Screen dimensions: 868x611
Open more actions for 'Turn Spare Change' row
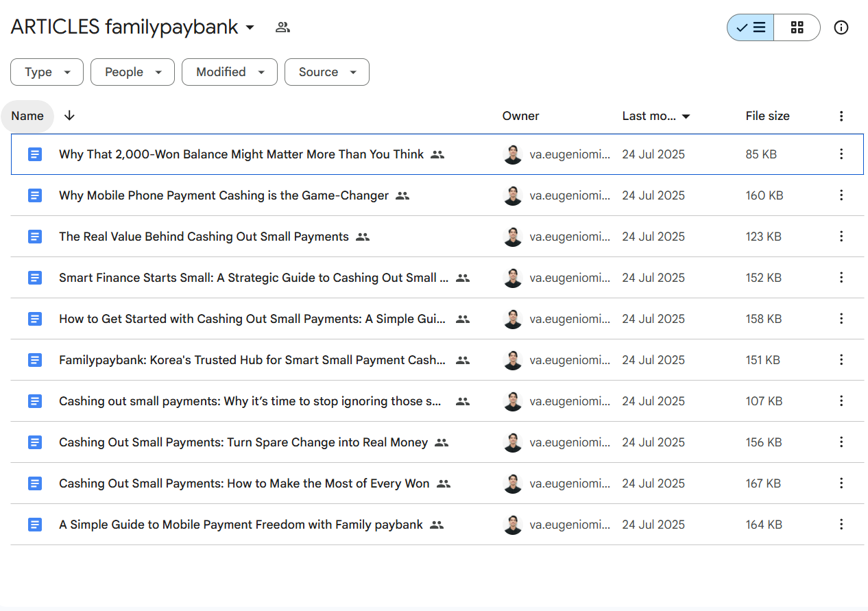[x=841, y=442]
